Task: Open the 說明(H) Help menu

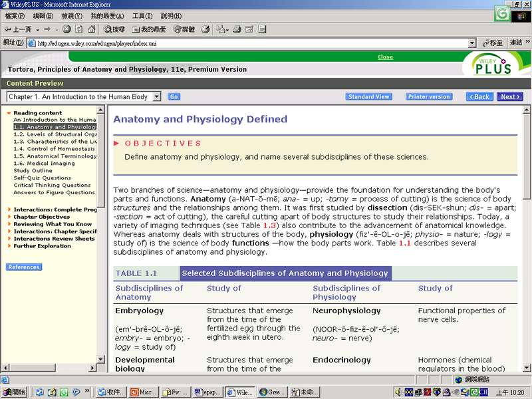Action: click(171, 16)
